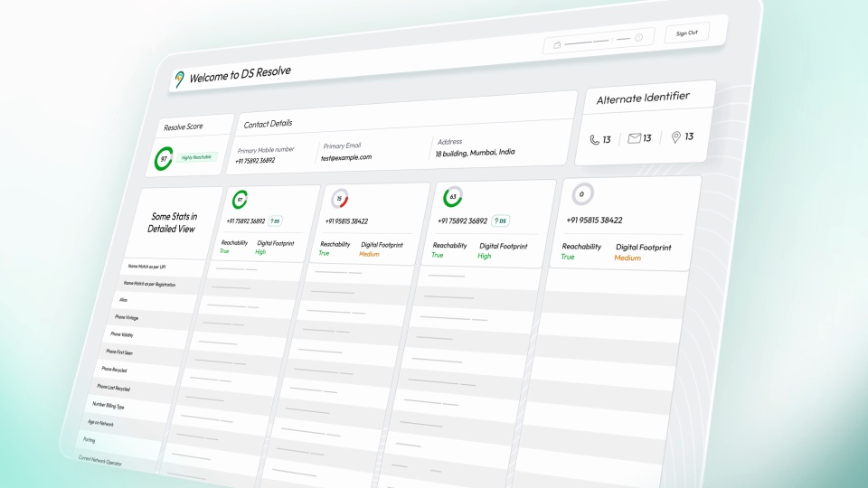Click the score 15 gauge
868x488 pixels.
[x=339, y=198]
